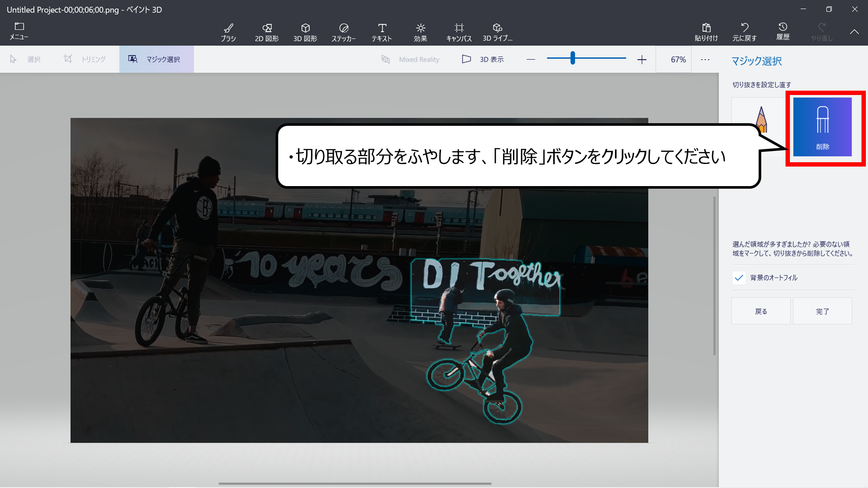868x488 pixels.
Task: Click the 戻る back button
Action: pyautogui.click(x=761, y=311)
